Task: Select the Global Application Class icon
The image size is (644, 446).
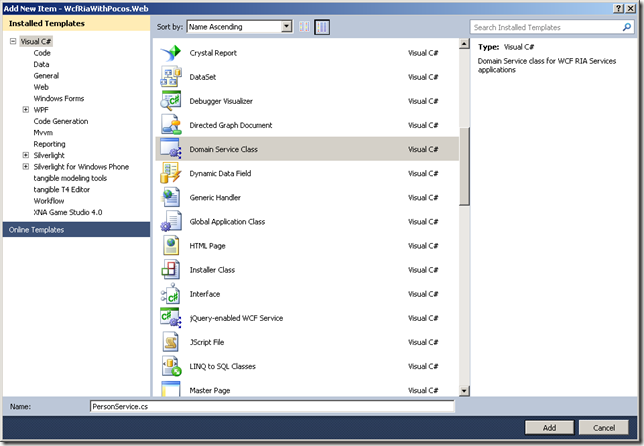Action: pyautogui.click(x=171, y=221)
